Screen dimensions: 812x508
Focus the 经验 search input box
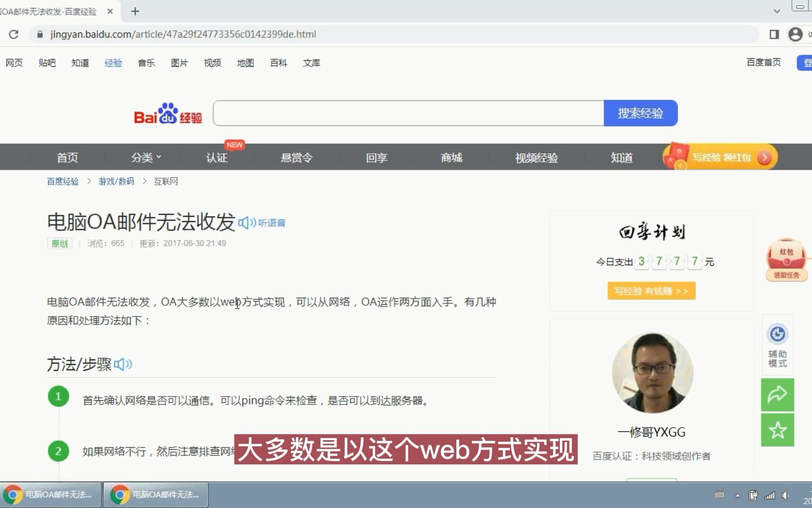coord(408,113)
